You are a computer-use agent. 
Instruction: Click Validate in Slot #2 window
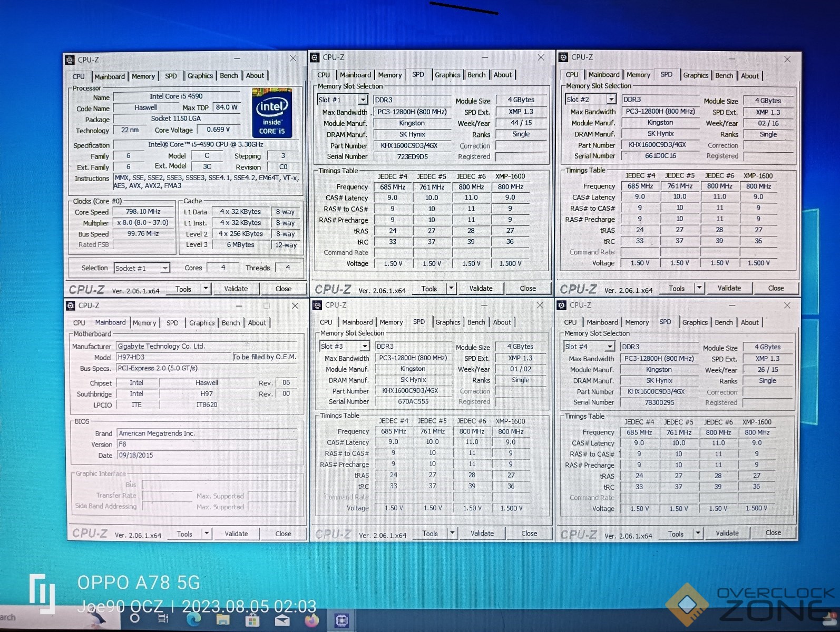729,288
